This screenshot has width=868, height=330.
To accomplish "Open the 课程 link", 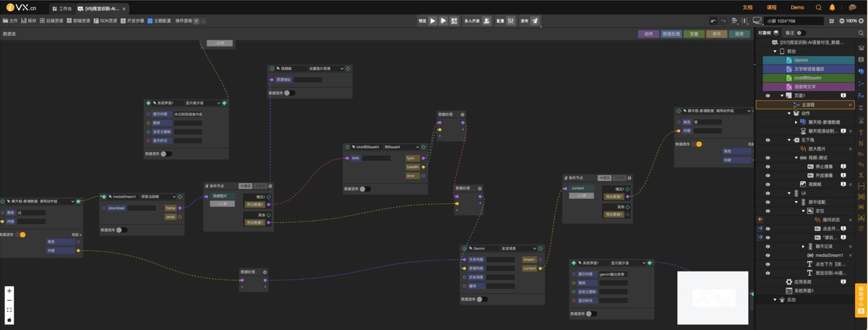I will 771,7.
